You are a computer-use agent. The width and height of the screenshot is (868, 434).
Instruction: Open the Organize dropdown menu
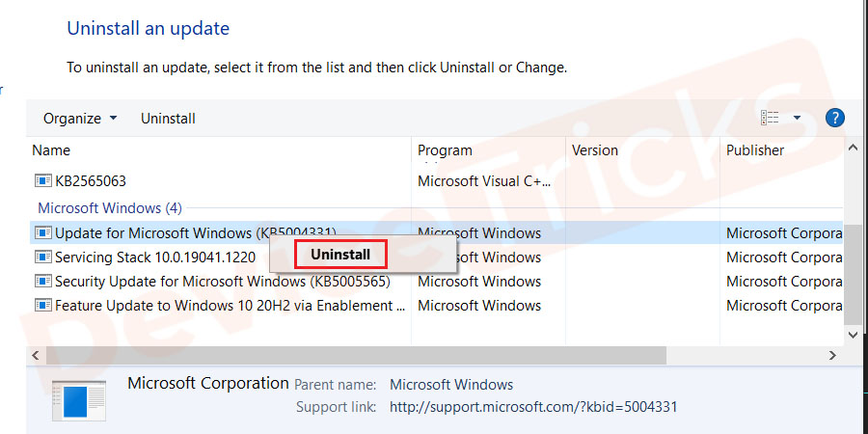[x=80, y=119]
